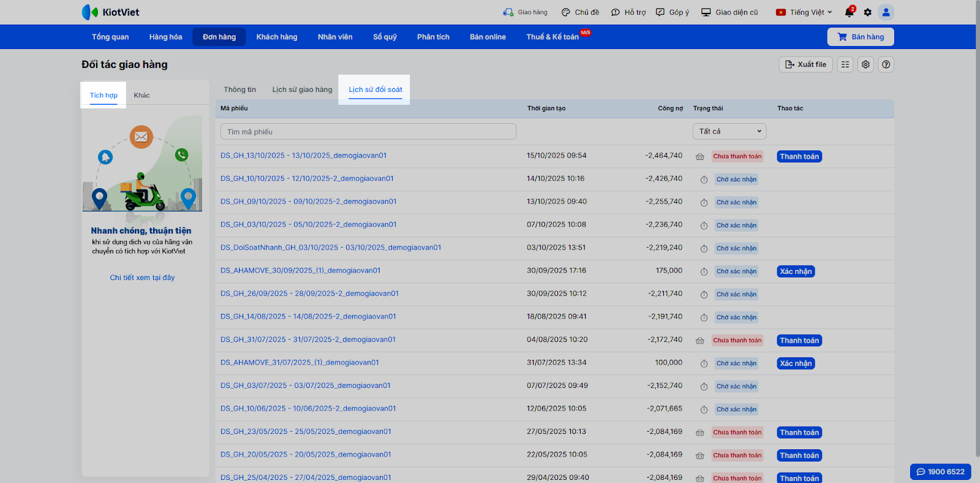Open the help question mark icon
Screen dimensions: 980x483
[x=886, y=64]
